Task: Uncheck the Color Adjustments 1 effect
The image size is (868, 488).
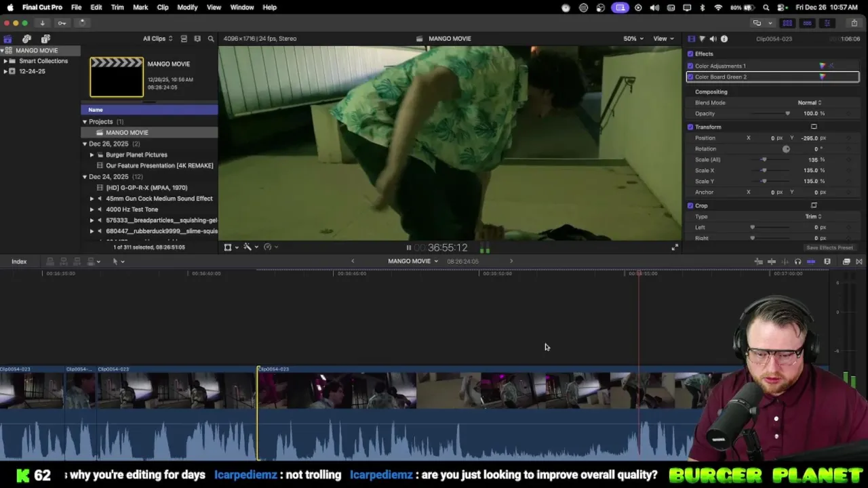Action: [690, 66]
